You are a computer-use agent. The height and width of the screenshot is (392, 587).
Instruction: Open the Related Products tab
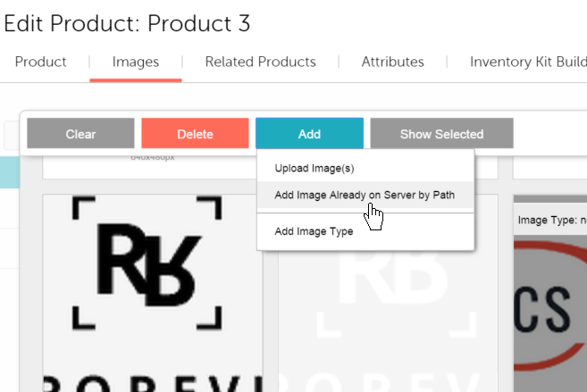(x=260, y=62)
